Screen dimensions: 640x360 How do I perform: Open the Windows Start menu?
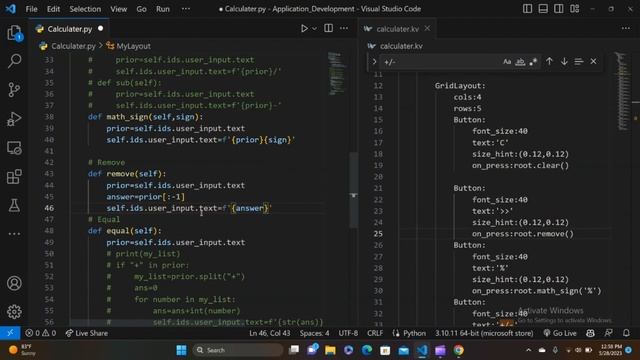181,350
